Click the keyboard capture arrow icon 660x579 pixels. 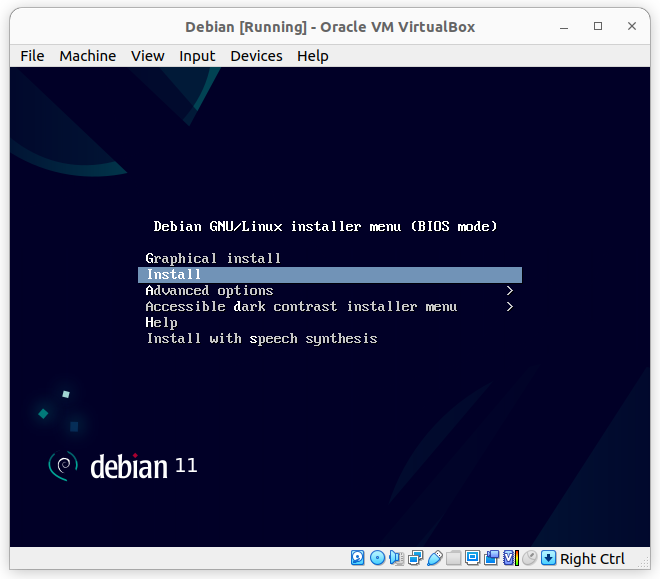pyautogui.click(x=548, y=558)
